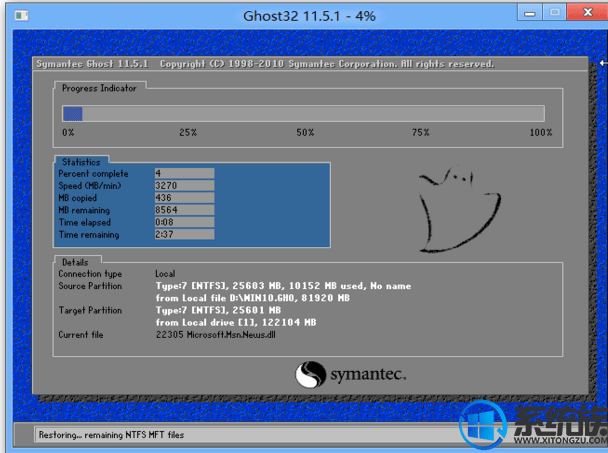
Task: Click the Symantec logo at the bottom
Action: [350, 375]
